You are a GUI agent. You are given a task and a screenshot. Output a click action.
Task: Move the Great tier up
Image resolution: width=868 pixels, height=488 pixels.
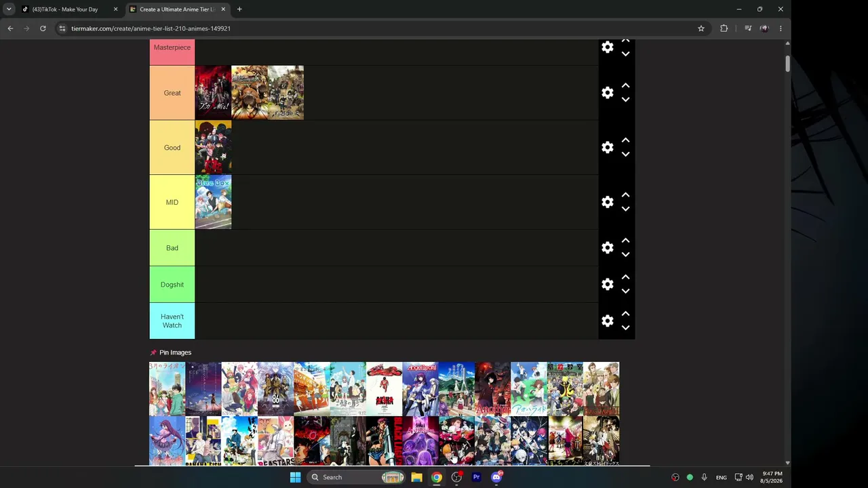626,86
